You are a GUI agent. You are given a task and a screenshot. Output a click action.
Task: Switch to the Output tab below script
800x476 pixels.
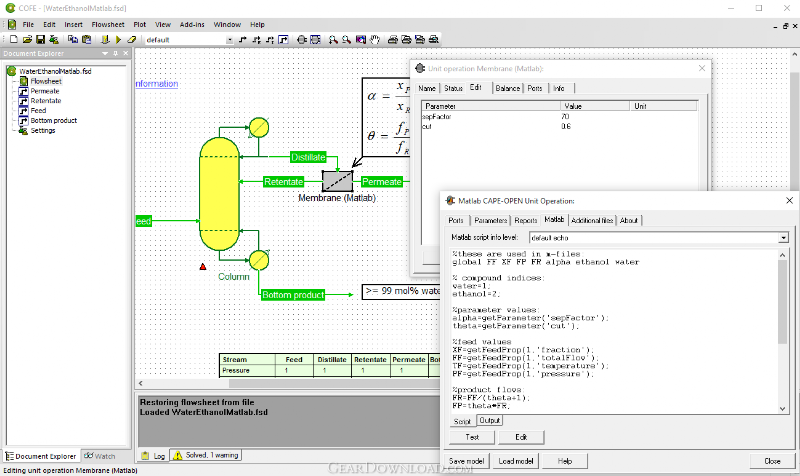pos(489,420)
